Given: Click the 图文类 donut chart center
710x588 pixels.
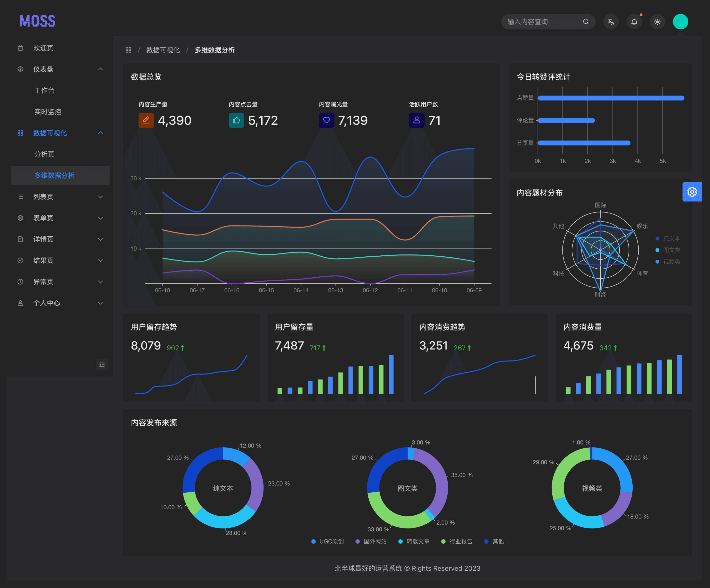Looking at the screenshot, I should 407,489.
